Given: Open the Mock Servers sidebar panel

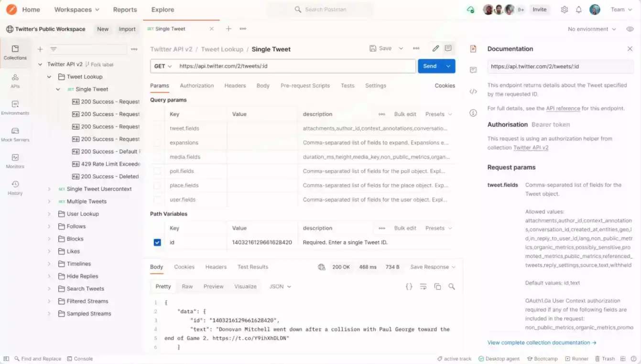Looking at the screenshot, I should tap(15, 134).
